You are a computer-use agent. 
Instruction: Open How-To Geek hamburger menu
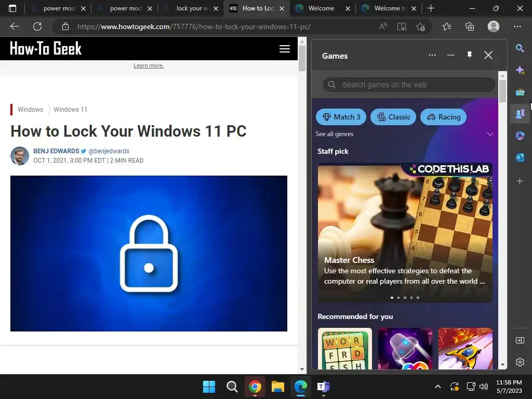(x=284, y=49)
